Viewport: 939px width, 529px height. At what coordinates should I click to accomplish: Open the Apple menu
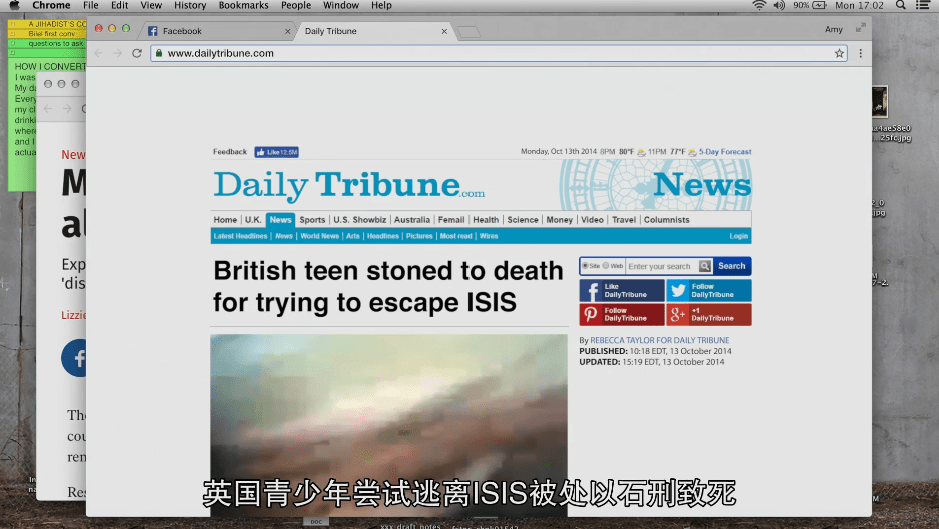point(14,5)
